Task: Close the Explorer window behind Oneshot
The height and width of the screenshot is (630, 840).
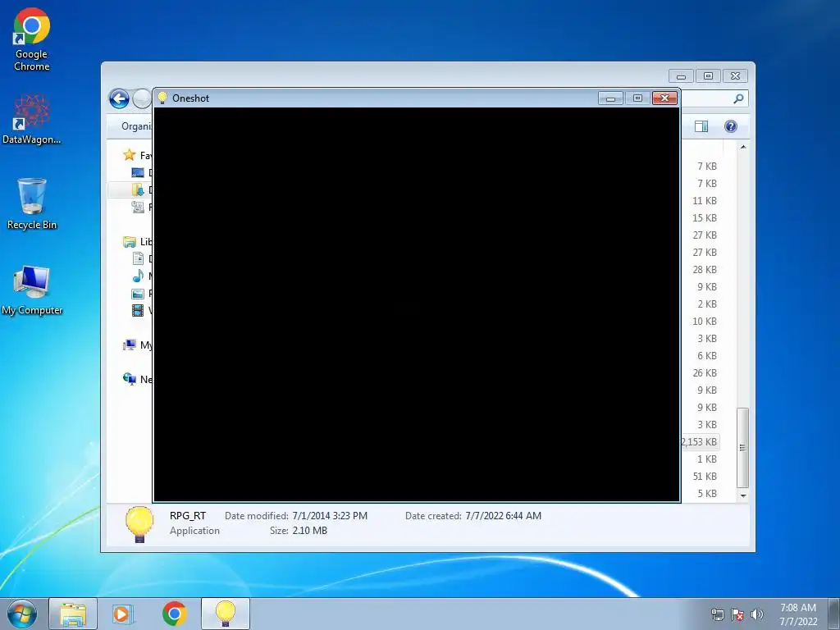Action: coord(735,76)
